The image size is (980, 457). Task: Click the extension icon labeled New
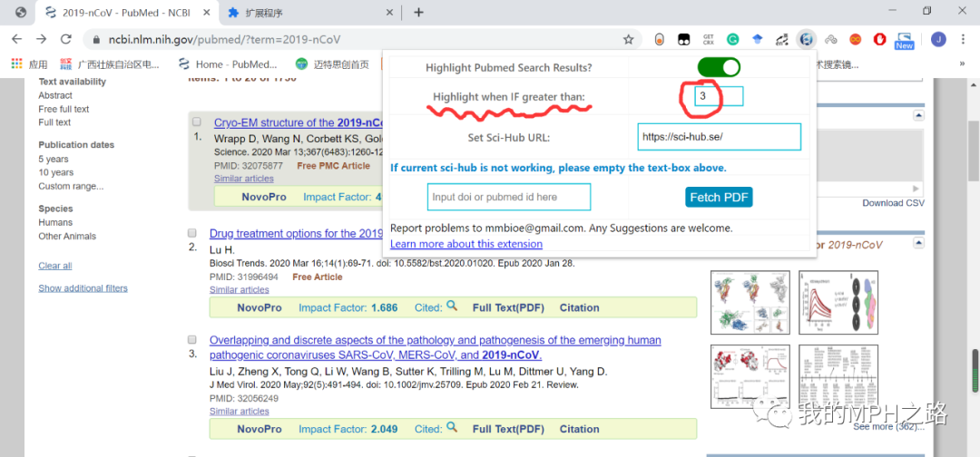coord(904,41)
